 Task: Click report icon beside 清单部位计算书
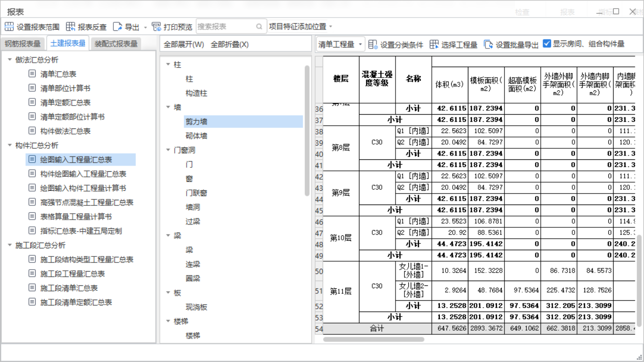pos(32,88)
